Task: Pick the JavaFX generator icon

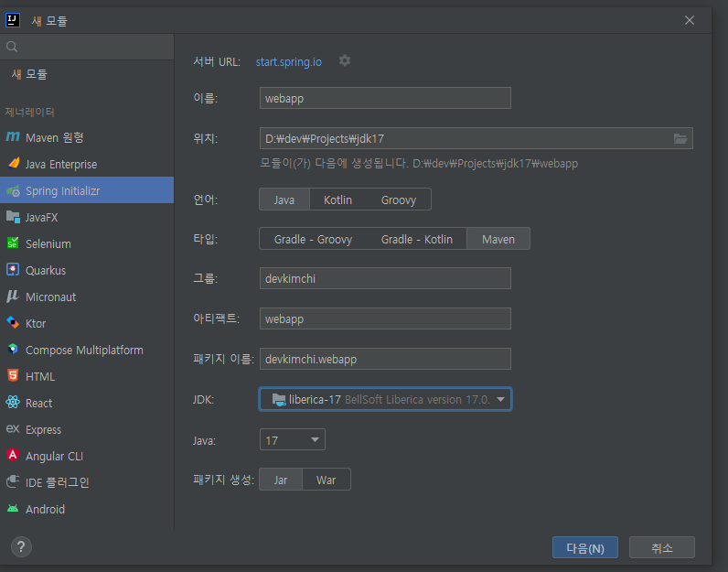Action: pyautogui.click(x=13, y=217)
